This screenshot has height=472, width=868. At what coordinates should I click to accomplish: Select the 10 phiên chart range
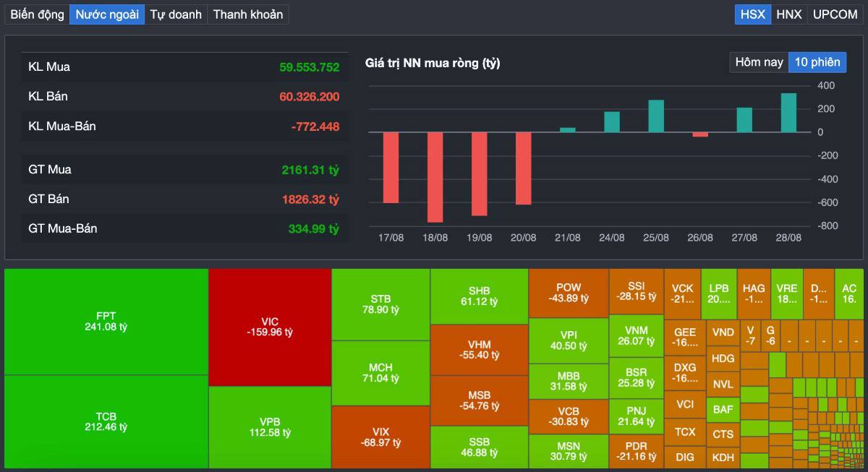click(x=817, y=62)
